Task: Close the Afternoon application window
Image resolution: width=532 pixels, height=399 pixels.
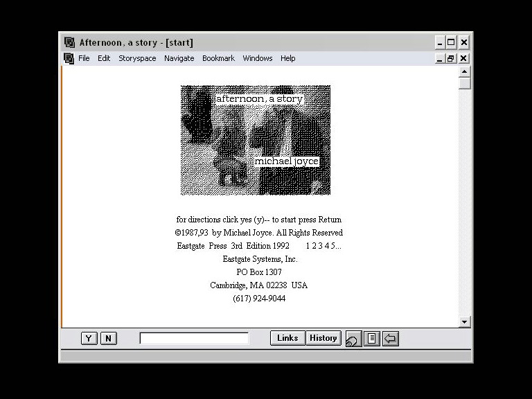Action: 464,42
